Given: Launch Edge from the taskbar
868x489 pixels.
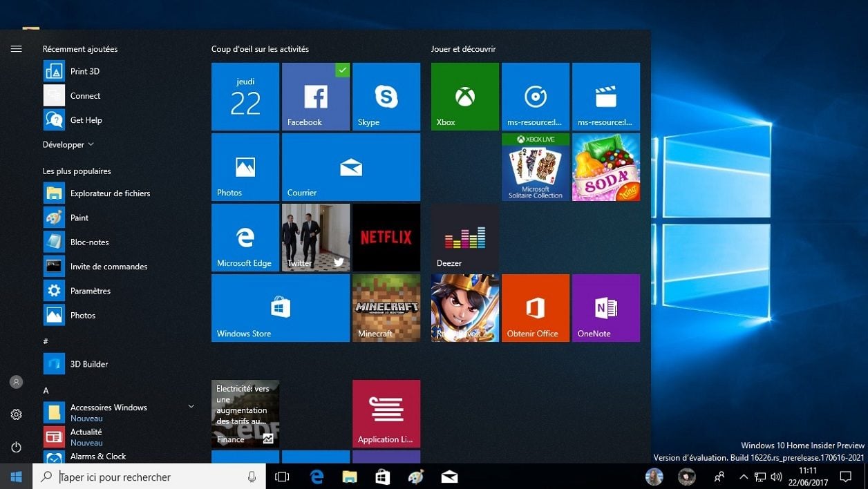Looking at the screenshot, I should coord(317,477).
